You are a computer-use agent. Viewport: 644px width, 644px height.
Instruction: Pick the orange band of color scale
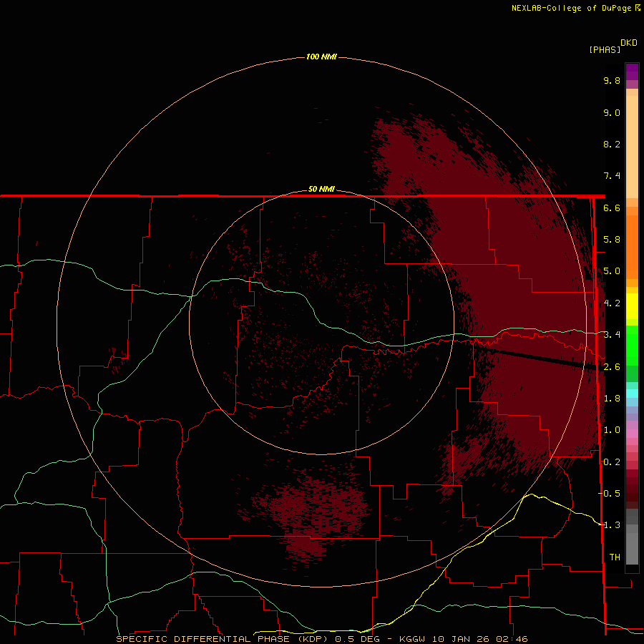coord(632,246)
